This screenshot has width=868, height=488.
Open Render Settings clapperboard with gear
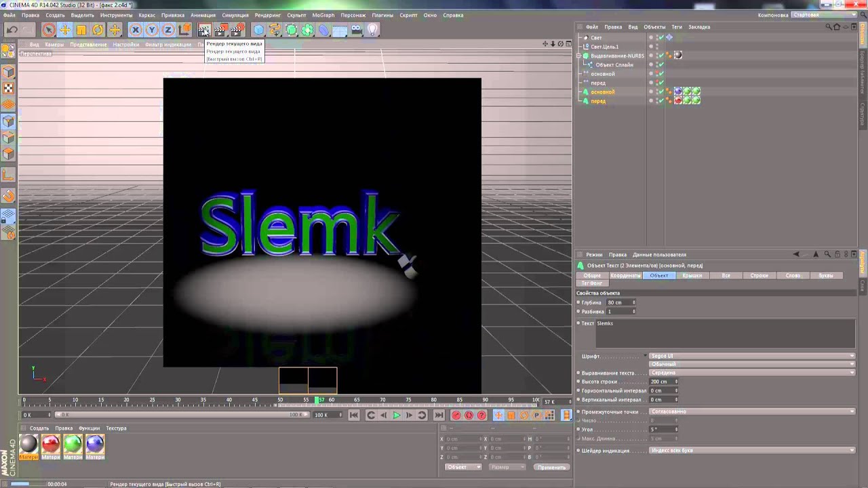(x=237, y=30)
